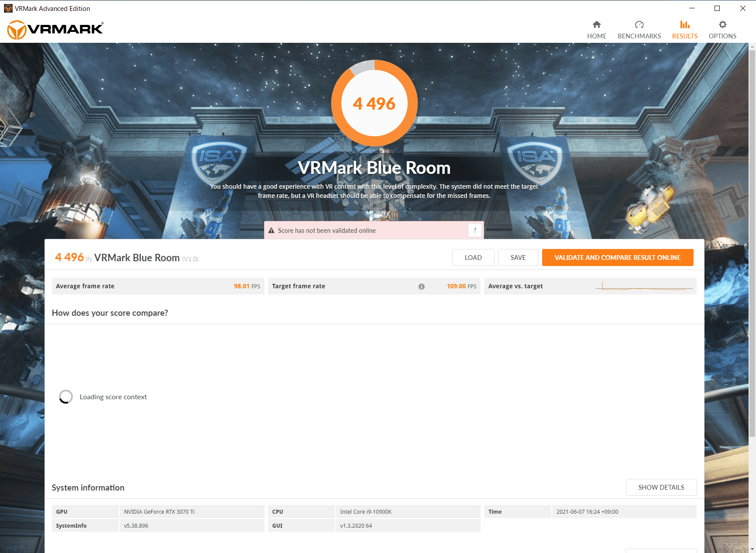Click the NVIDIA GeForce RTX 3070 Ti text
The height and width of the screenshot is (553, 756).
coord(159,512)
